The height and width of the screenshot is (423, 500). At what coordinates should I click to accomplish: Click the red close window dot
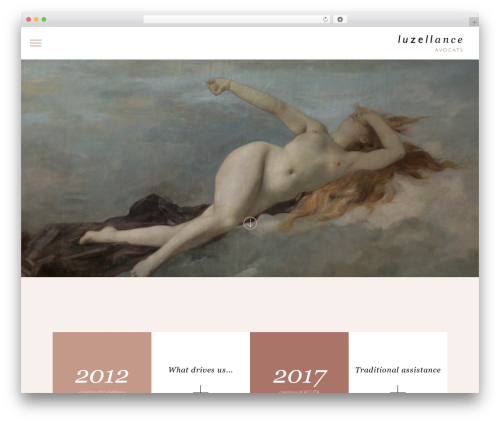click(29, 20)
